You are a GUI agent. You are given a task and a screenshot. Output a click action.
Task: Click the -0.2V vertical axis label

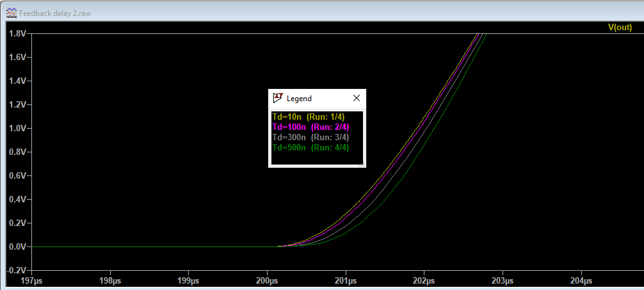[x=17, y=270]
